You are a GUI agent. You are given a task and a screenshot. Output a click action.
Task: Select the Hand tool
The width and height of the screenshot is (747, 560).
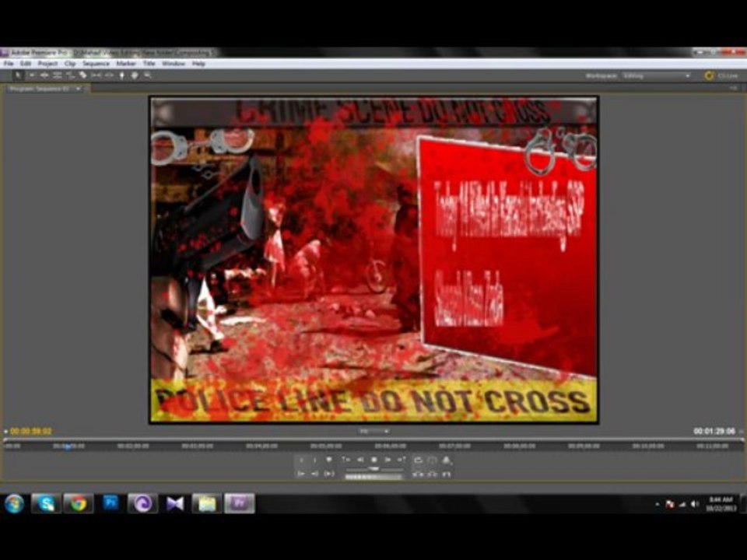click(x=135, y=75)
